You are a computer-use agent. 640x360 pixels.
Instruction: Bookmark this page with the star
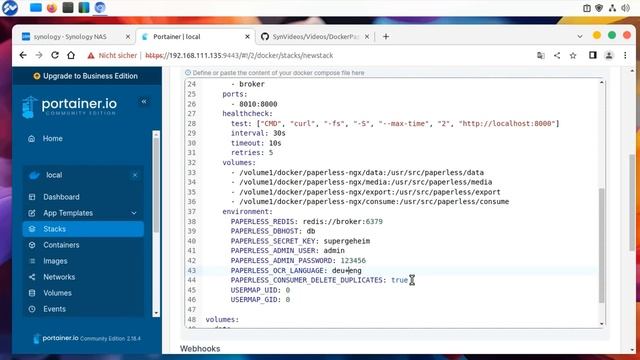tap(573, 56)
